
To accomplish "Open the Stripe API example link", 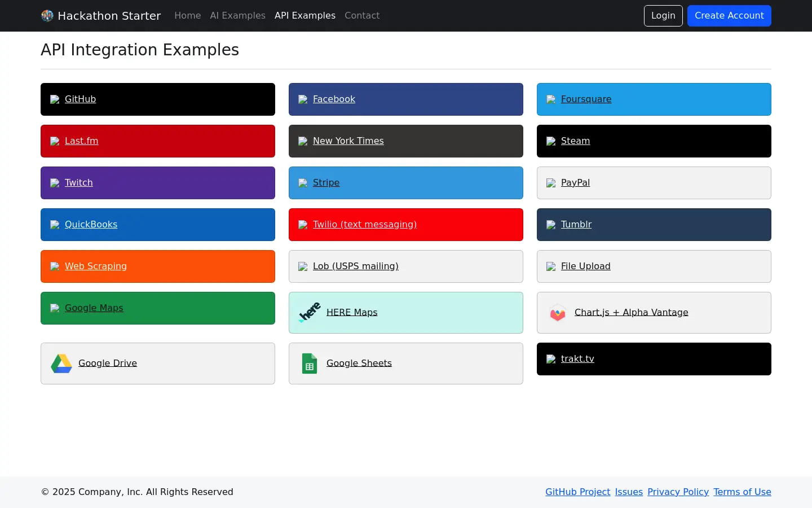I will tap(326, 183).
